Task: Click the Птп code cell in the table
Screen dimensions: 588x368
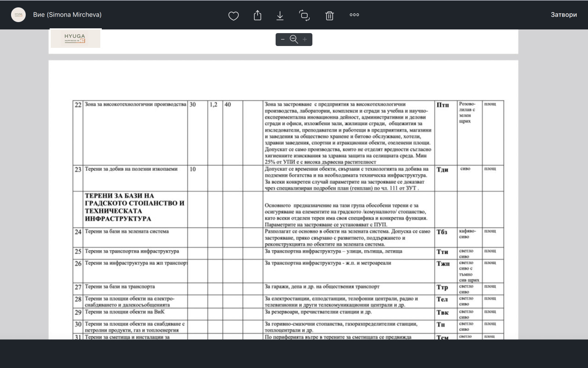Action: click(x=443, y=105)
